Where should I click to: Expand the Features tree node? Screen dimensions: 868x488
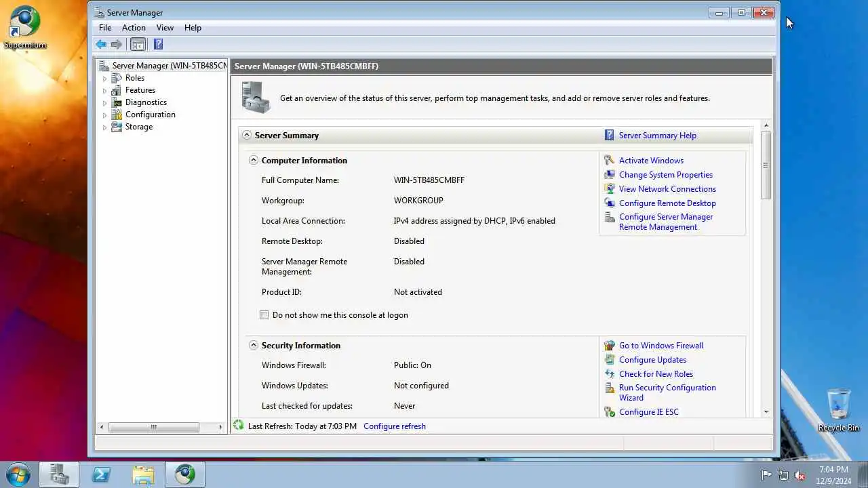pyautogui.click(x=104, y=91)
